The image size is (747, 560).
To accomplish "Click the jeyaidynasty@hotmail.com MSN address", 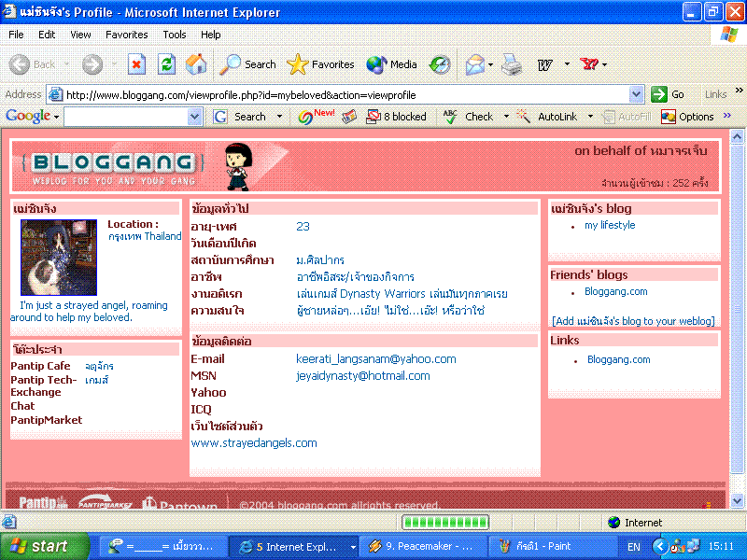I will pyautogui.click(x=363, y=376).
